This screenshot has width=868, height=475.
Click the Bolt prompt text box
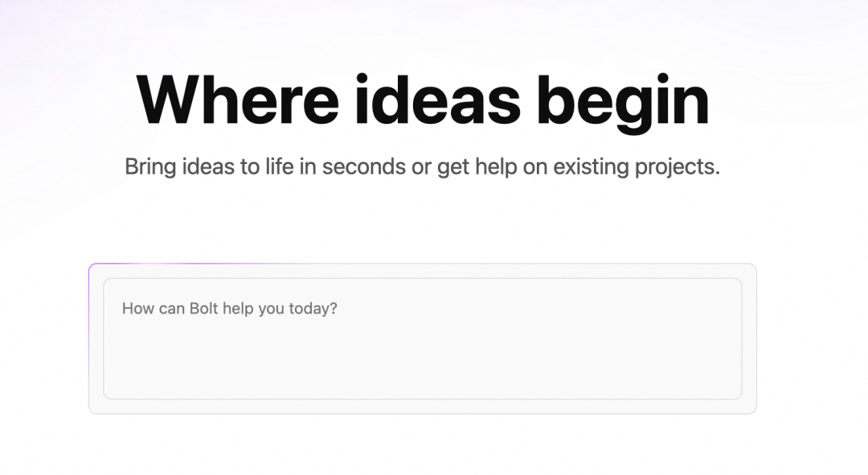click(423, 338)
